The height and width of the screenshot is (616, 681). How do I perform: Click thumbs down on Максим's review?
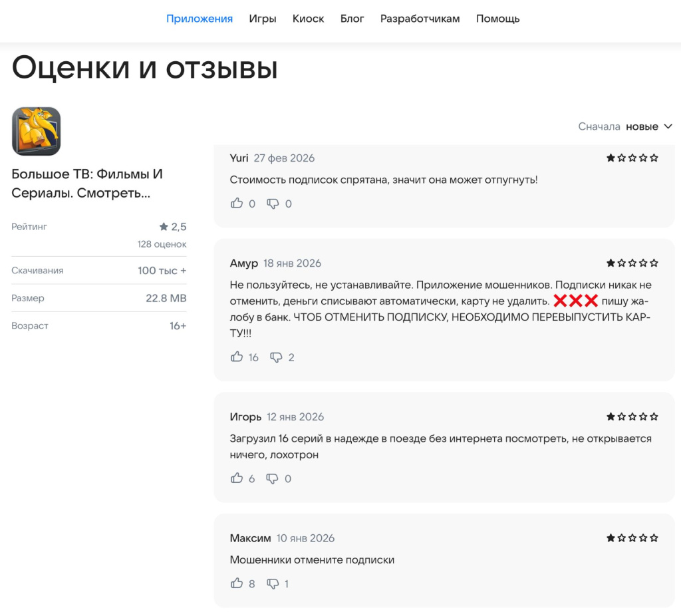pyautogui.click(x=271, y=583)
